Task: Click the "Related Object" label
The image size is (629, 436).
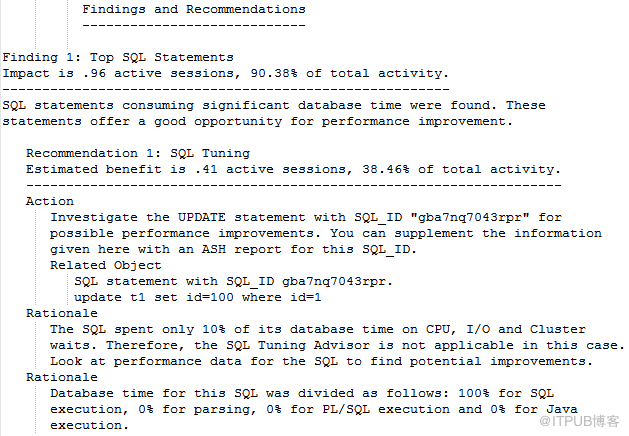Action: click(105, 265)
